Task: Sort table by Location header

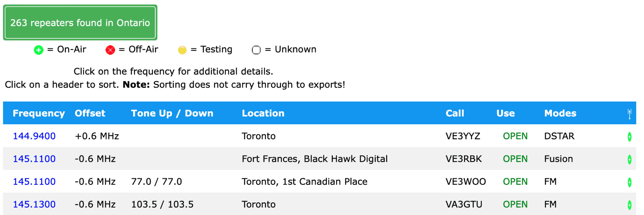Action: tap(263, 113)
